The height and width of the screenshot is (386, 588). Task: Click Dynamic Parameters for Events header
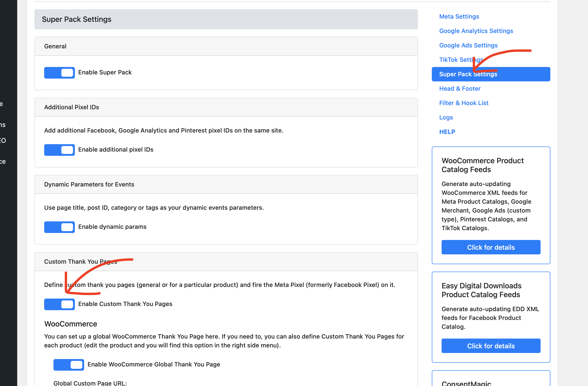[226, 184]
